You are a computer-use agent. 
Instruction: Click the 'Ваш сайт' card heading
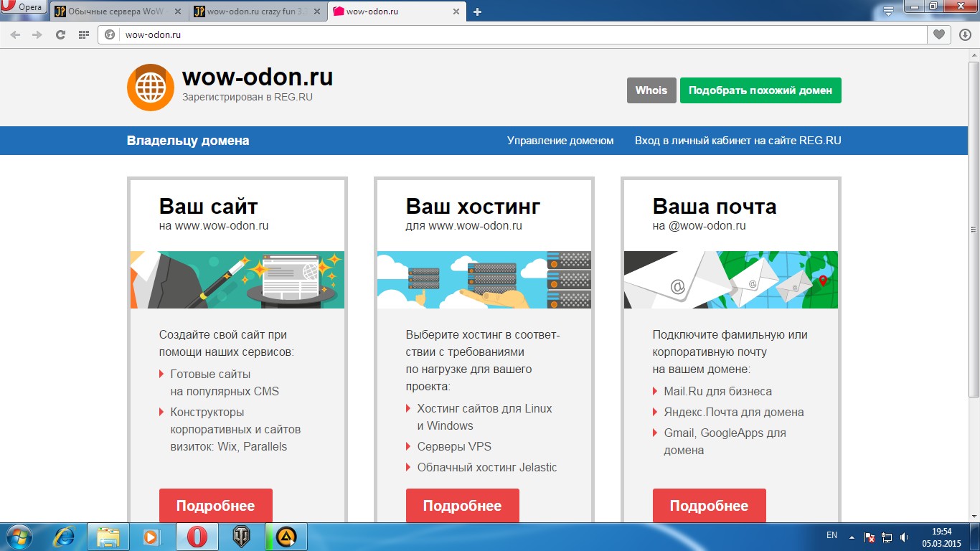pos(208,207)
